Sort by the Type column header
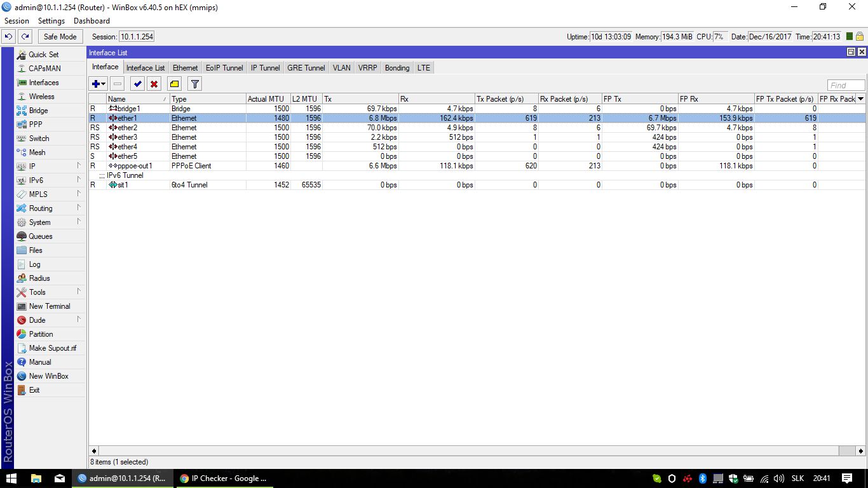Viewport: 868px width, 488px height. [208, 99]
